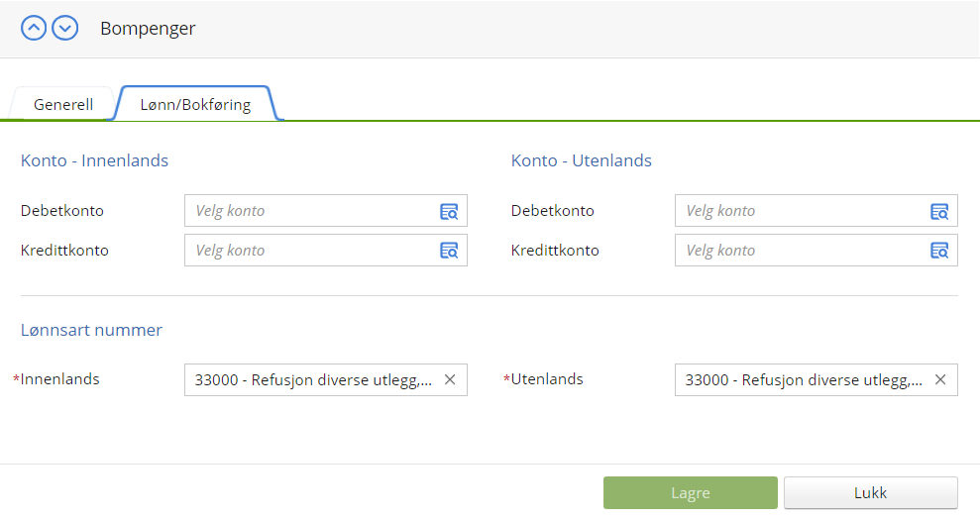
Task: Clear the Innenlands lønnsart selection
Action: pos(450,379)
